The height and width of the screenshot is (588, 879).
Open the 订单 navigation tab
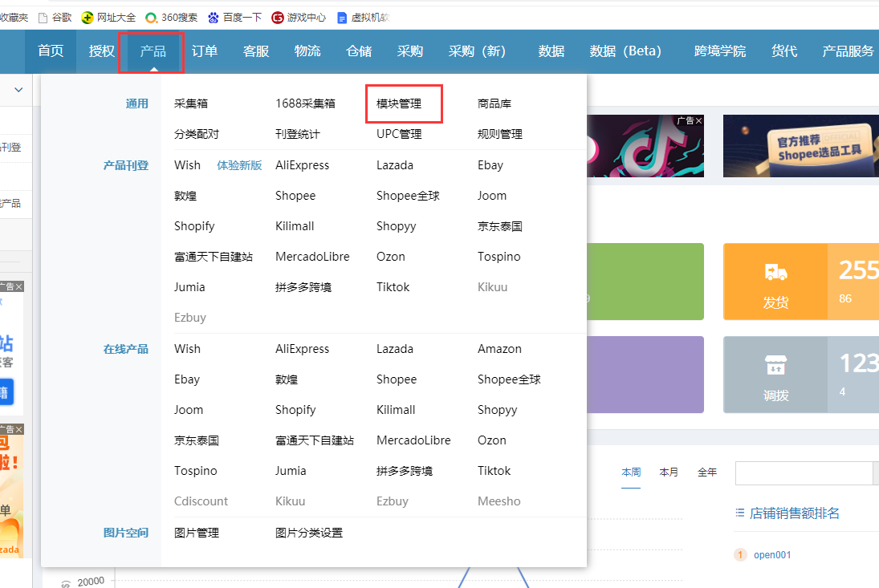(204, 51)
